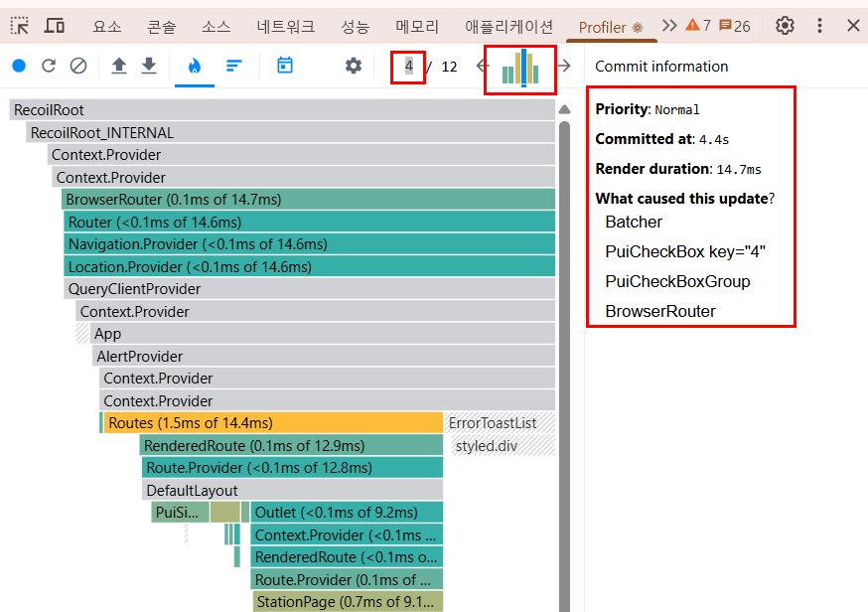
Task: Open the 메모리 tab
Action: click(x=417, y=26)
